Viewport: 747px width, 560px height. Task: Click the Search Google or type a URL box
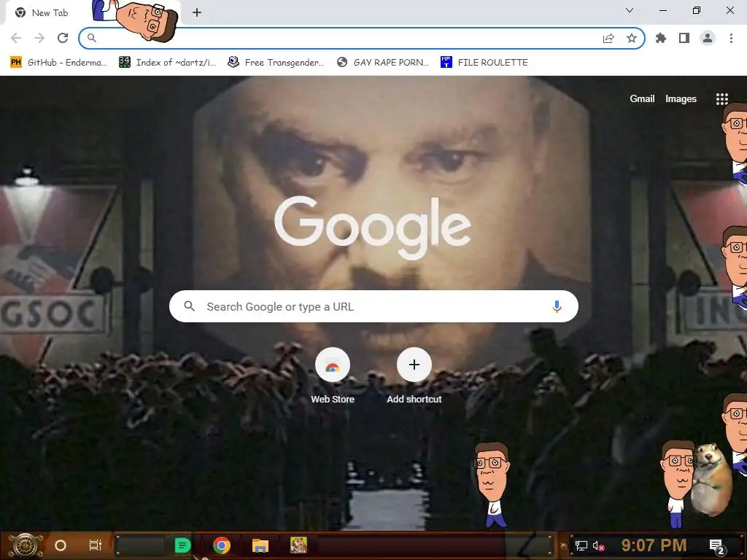(373, 306)
